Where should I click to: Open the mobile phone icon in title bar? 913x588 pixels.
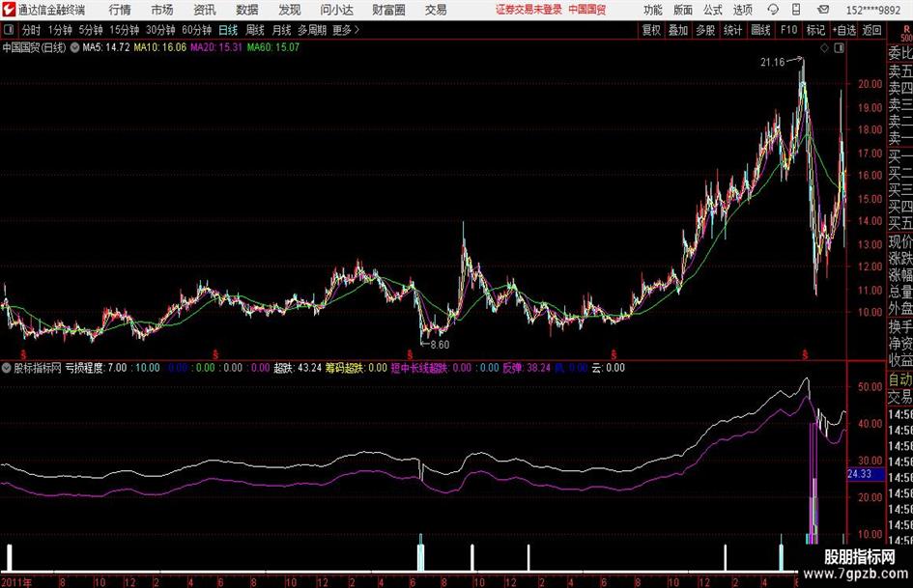(x=796, y=10)
